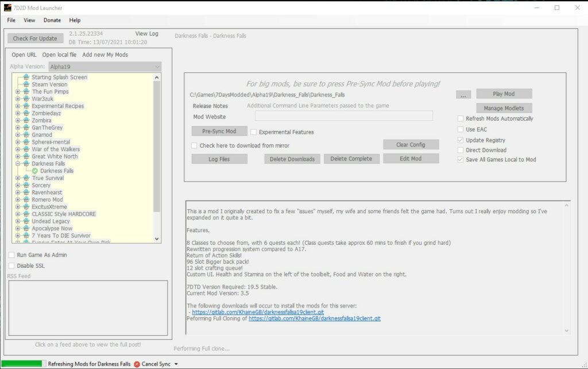The width and height of the screenshot is (588, 369).
Task: Check the download from mirror box
Action: pyautogui.click(x=194, y=145)
